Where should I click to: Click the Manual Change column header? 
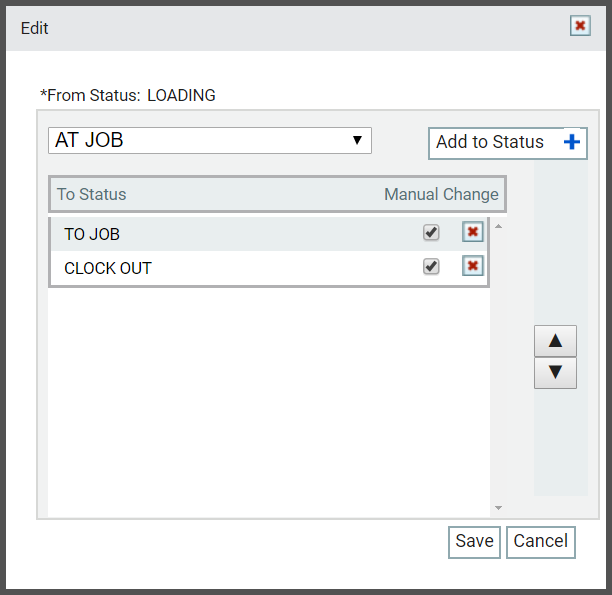pyautogui.click(x=441, y=194)
